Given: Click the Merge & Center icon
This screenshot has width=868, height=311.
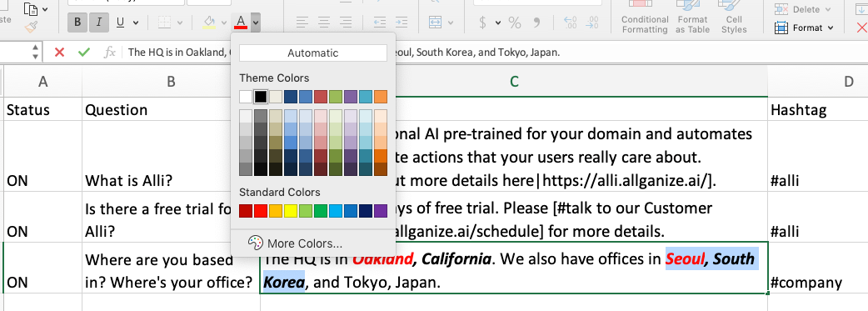Looking at the screenshot, I should pyautogui.click(x=435, y=23).
